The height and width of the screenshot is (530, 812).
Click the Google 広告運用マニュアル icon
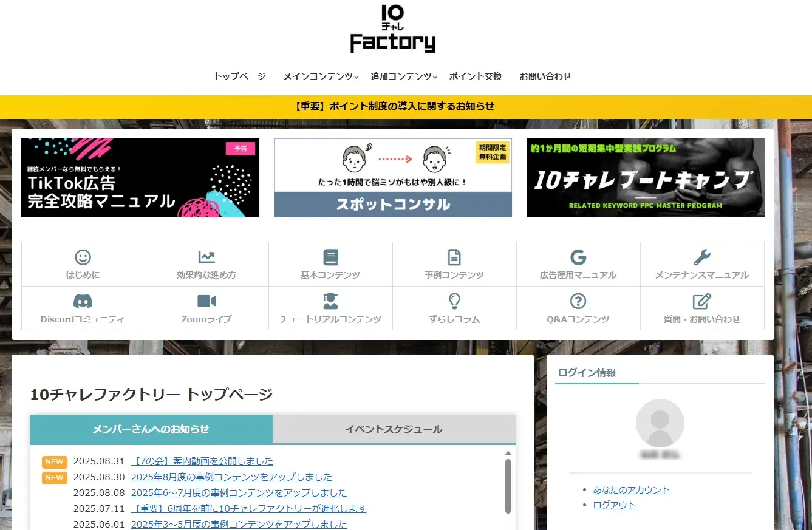(x=578, y=257)
